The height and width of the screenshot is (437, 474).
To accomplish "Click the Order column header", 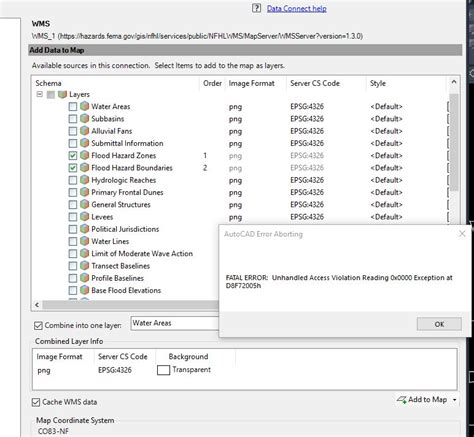I will 212,83.
